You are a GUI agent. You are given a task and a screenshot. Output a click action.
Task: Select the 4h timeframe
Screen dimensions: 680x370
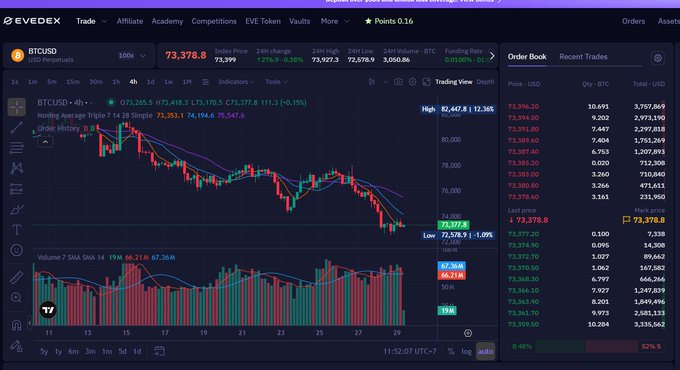(133, 82)
